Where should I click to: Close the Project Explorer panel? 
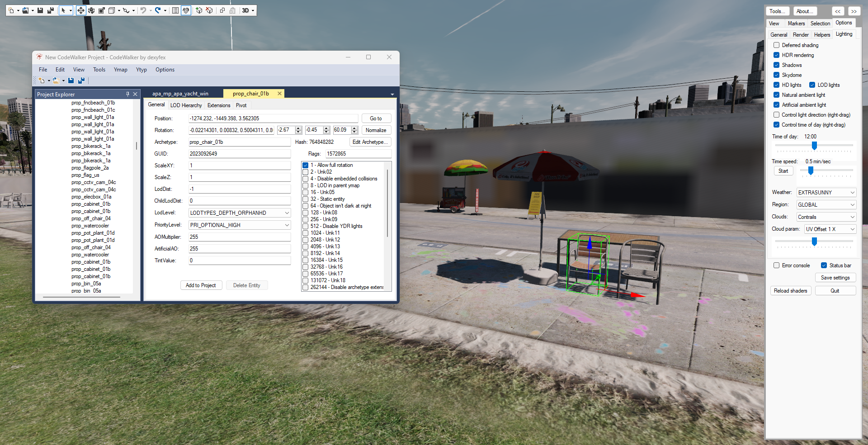(135, 94)
